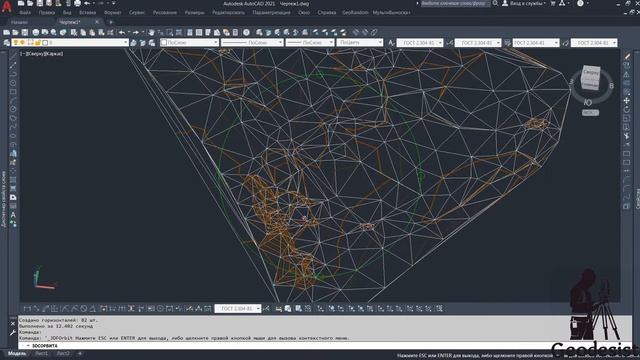Screen dimensions: 640x360
Task: Open the layer selection dropdown
Action: 70,42
